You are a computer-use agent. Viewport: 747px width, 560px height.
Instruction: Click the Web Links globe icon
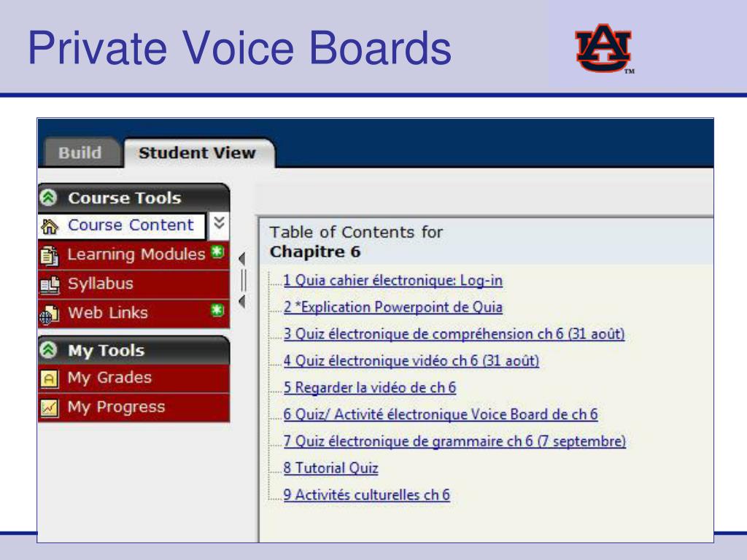pyautogui.click(x=50, y=314)
